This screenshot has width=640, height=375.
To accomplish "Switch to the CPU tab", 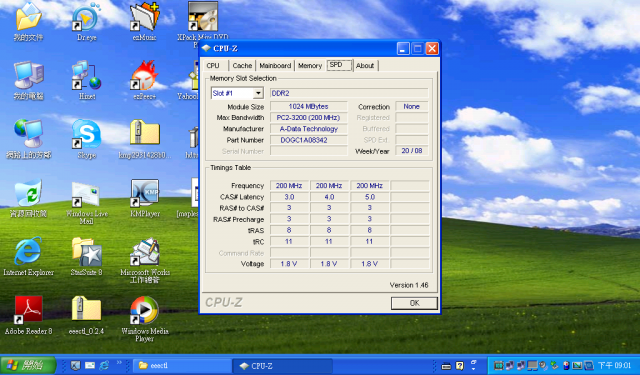I will (213, 66).
